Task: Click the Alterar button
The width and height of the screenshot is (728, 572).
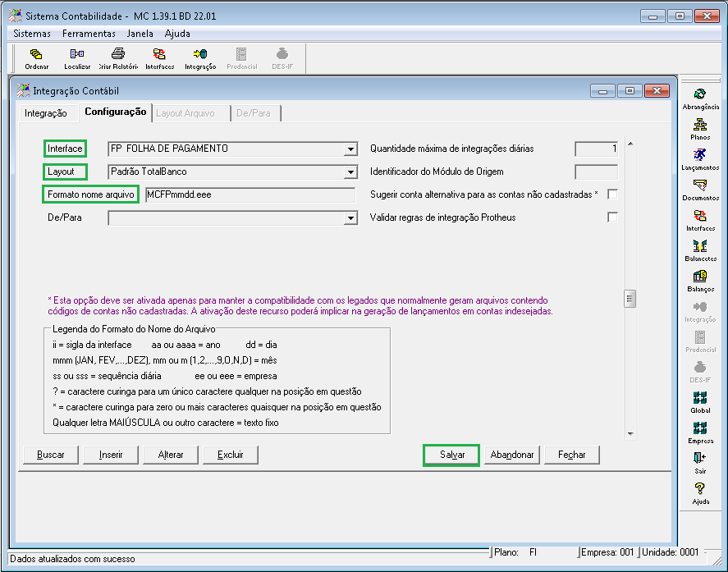Action: [x=171, y=455]
